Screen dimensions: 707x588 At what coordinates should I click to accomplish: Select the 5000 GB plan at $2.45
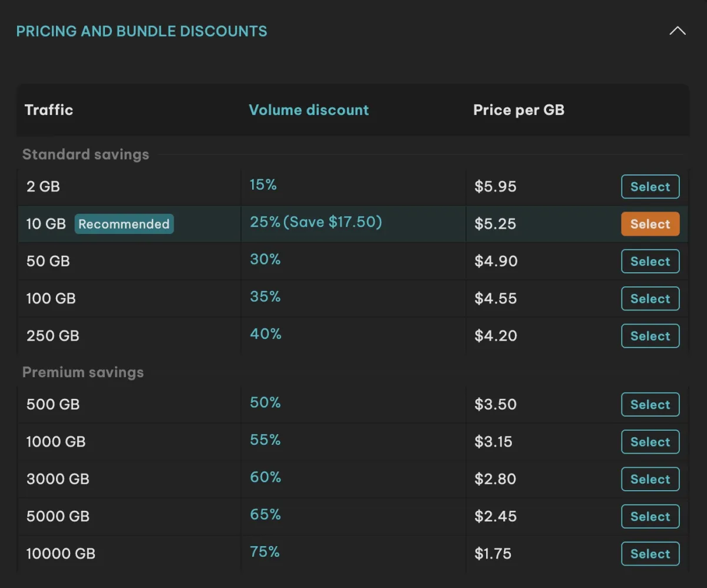coord(650,516)
